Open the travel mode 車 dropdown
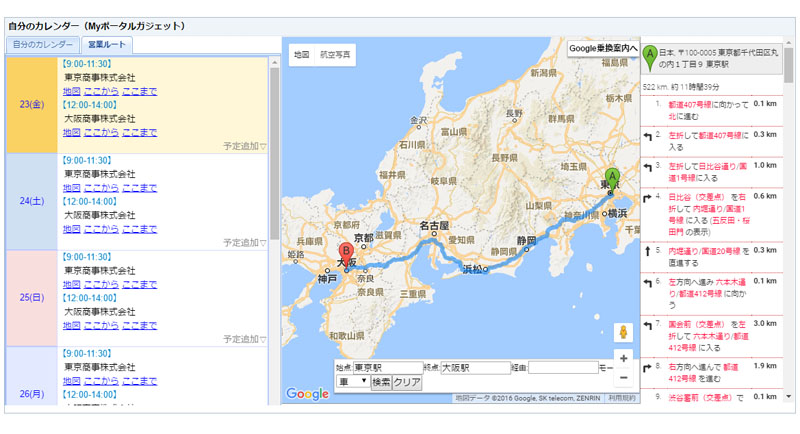Viewport: 800px width, 434px height. (353, 381)
